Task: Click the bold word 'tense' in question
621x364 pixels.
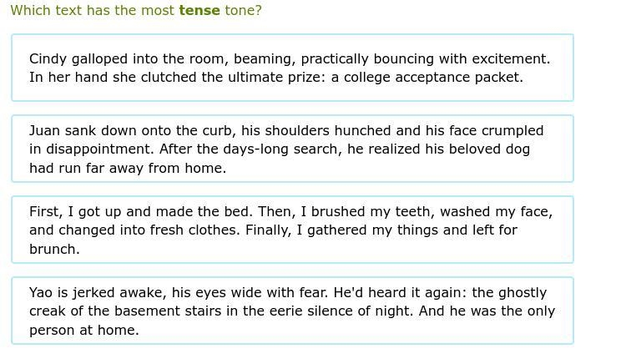Action: (199, 10)
